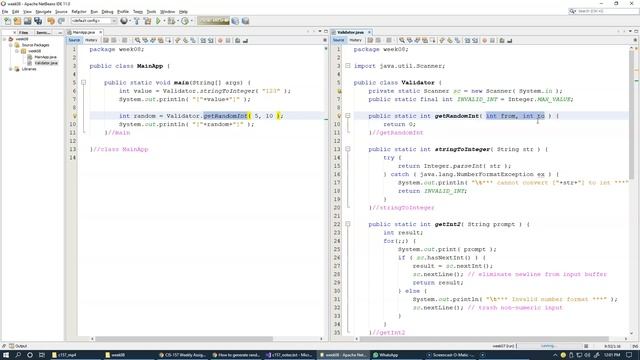Collapse the Source Packages tree node
The height and width of the screenshot is (360, 640).
coord(11,45)
